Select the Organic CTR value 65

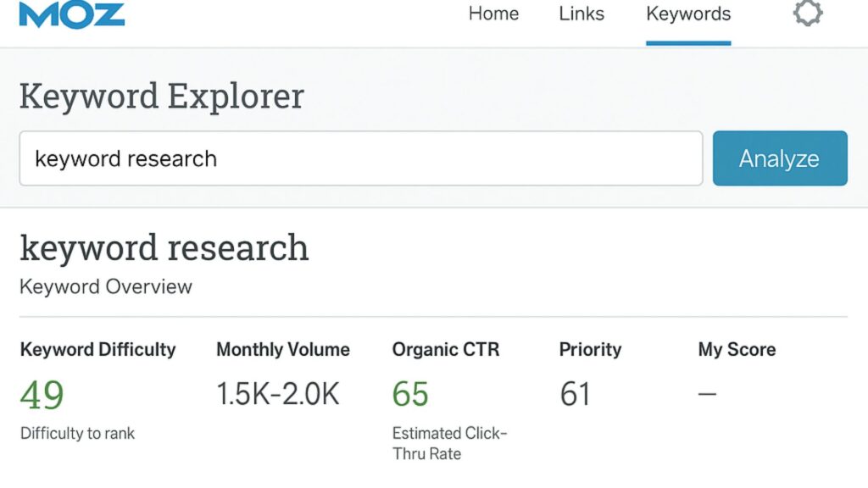point(410,394)
